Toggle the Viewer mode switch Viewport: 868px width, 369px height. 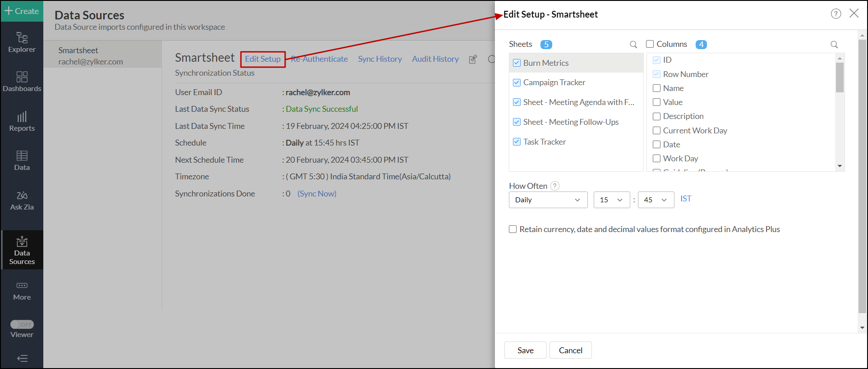[22, 324]
